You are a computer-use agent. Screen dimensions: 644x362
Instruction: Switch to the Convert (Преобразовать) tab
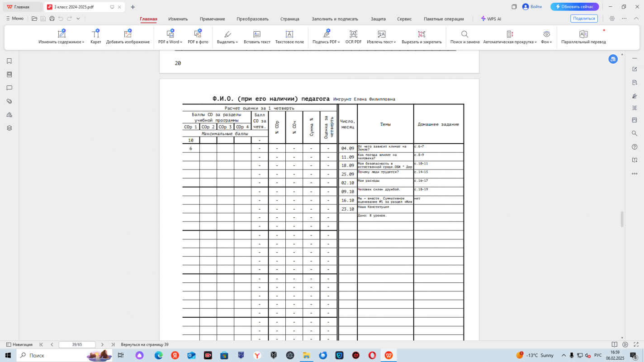(x=252, y=19)
